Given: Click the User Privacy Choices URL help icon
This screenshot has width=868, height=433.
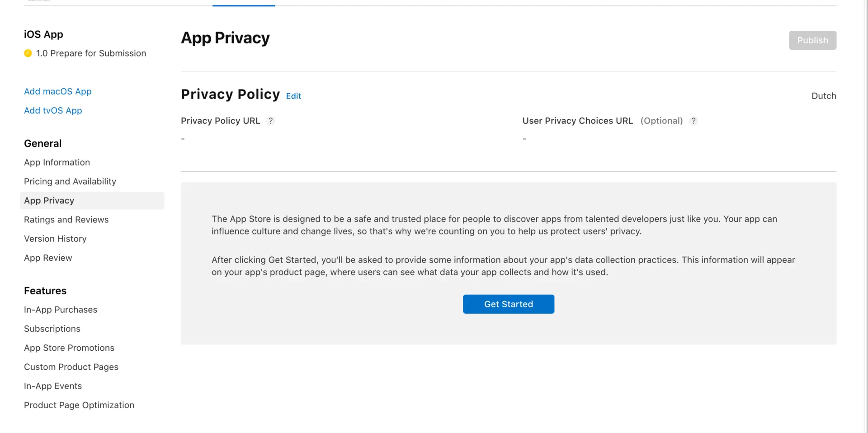Looking at the screenshot, I should (x=693, y=121).
